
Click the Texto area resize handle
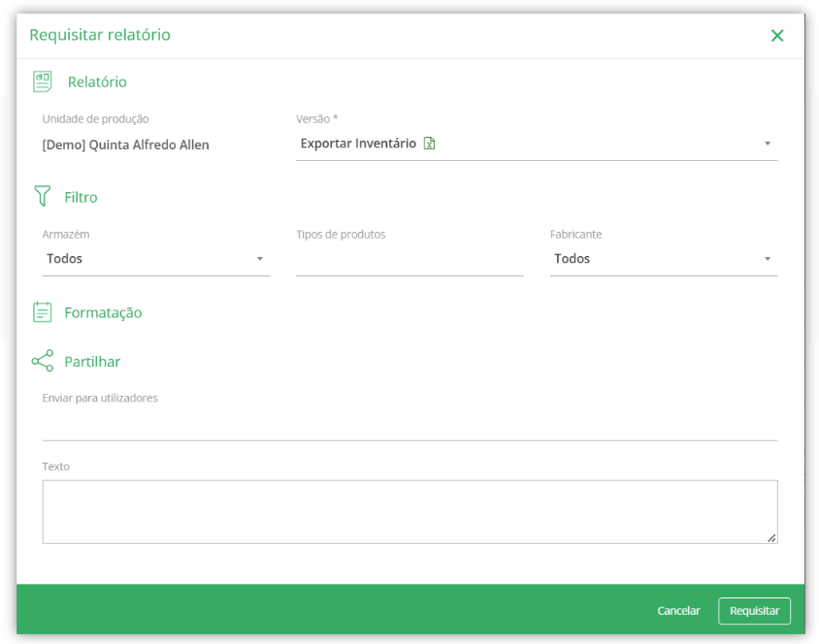pyautogui.click(x=771, y=538)
